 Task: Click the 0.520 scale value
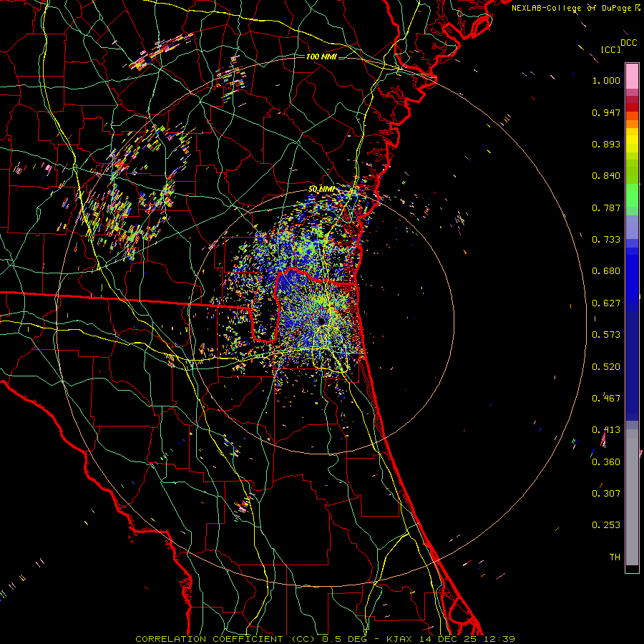coord(606,367)
